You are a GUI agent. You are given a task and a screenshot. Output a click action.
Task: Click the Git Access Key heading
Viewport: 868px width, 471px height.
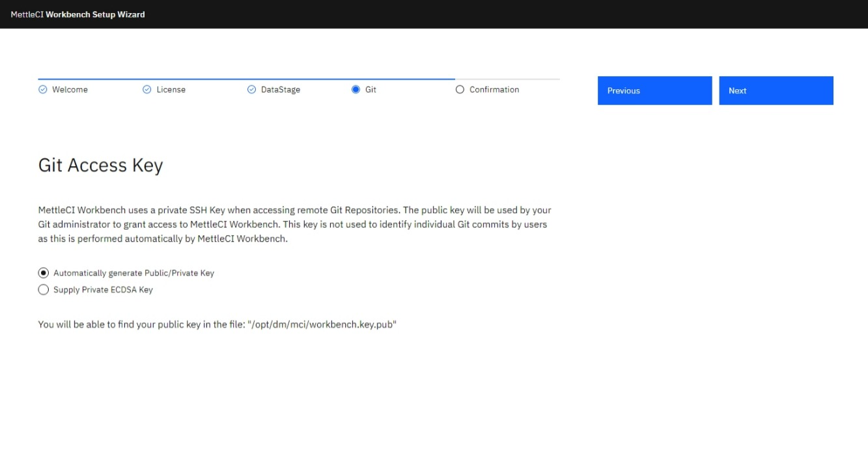[x=100, y=165]
